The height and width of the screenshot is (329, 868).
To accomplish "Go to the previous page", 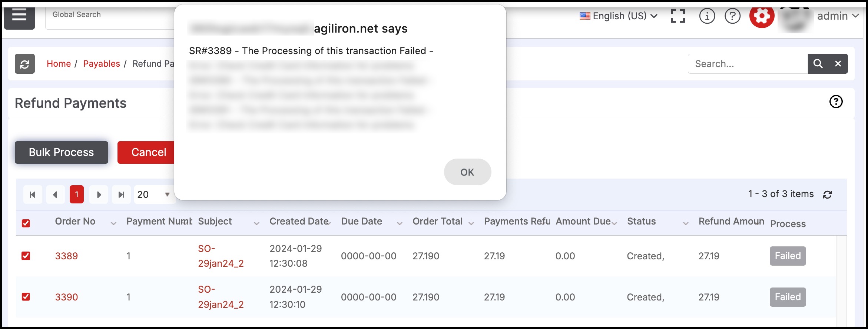I will [55, 195].
